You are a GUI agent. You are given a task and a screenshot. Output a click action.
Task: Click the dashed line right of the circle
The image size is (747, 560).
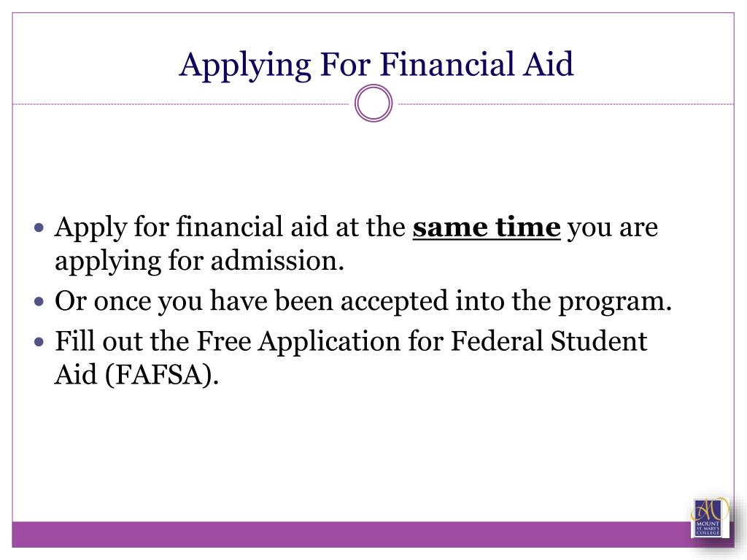tap(564, 104)
